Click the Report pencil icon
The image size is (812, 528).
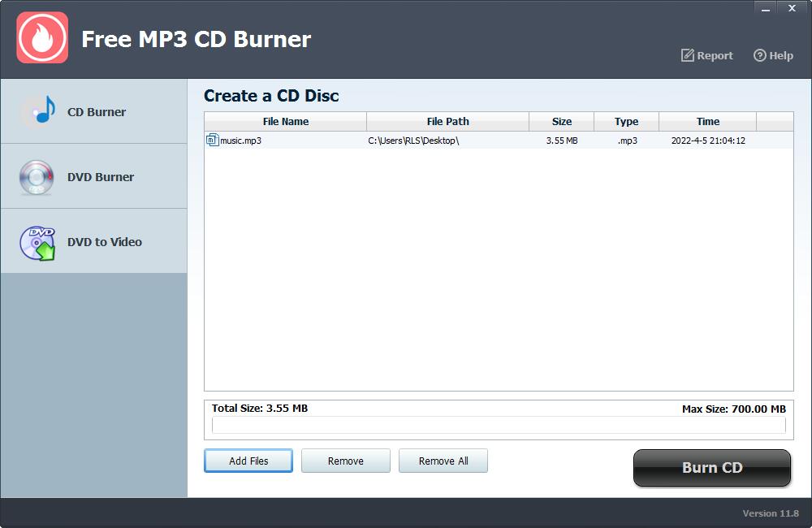(x=687, y=55)
